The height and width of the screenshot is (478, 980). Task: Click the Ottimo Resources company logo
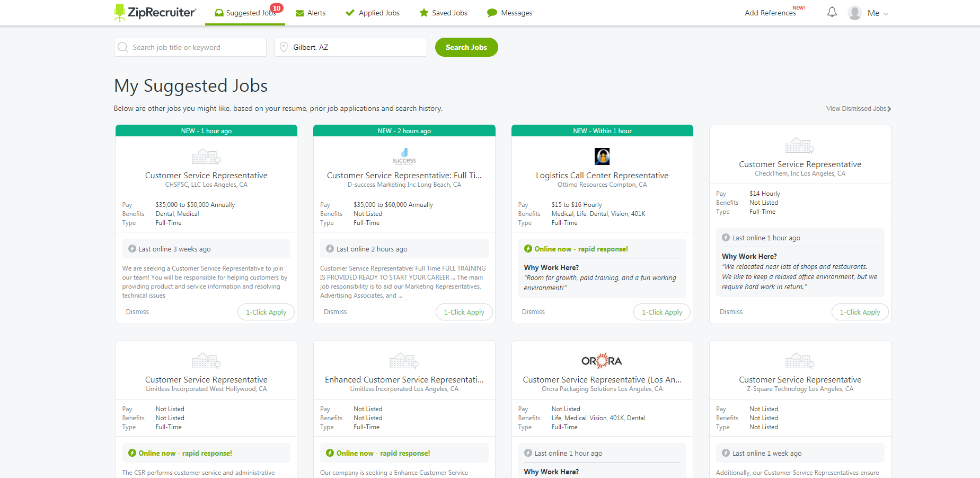click(x=602, y=157)
